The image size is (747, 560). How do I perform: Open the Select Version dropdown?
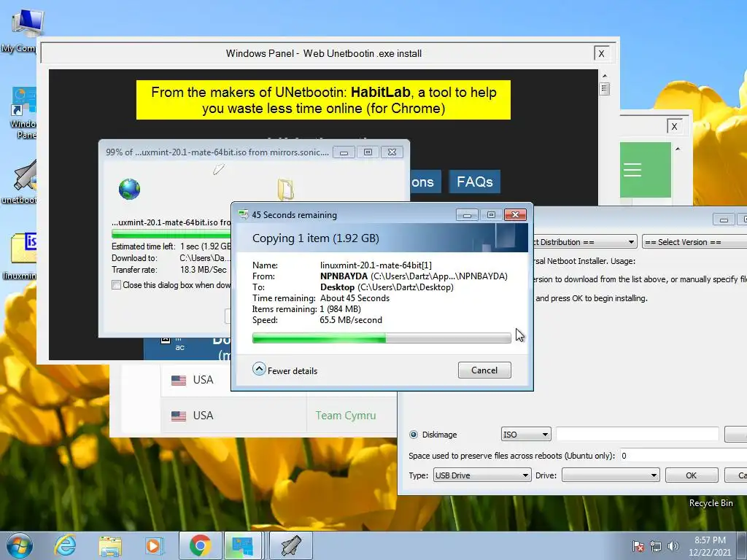point(694,242)
